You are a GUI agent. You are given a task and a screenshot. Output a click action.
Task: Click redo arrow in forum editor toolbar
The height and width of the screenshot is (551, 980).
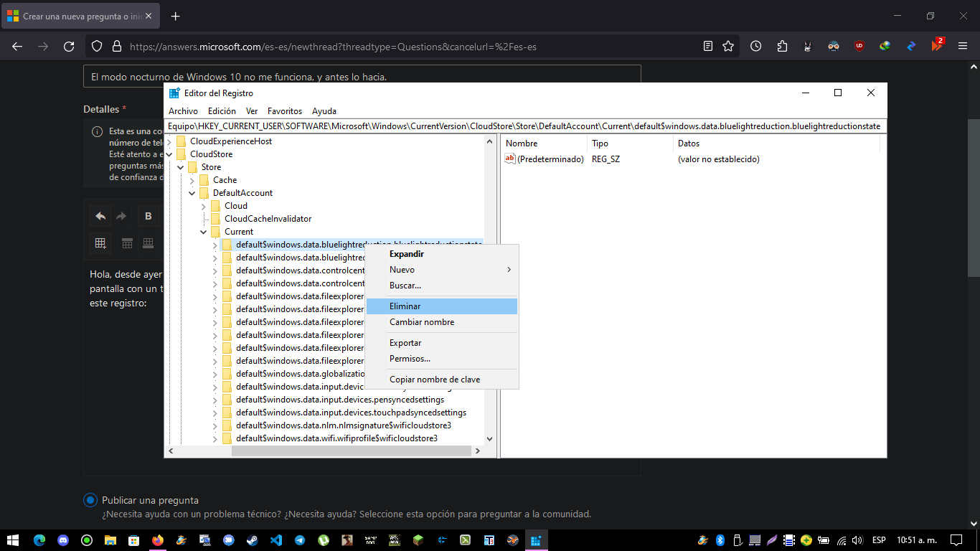[x=121, y=216]
